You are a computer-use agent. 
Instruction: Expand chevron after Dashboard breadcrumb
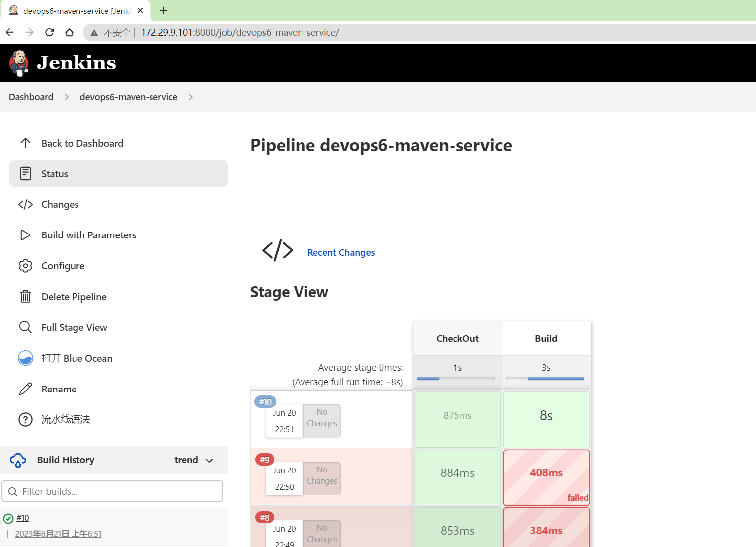click(66, 97)
